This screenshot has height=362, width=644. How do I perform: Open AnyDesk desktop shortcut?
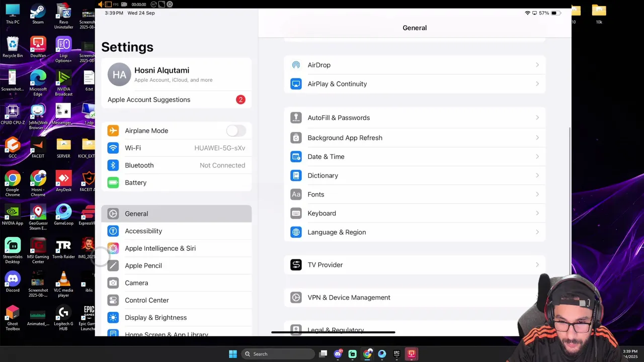63,182
